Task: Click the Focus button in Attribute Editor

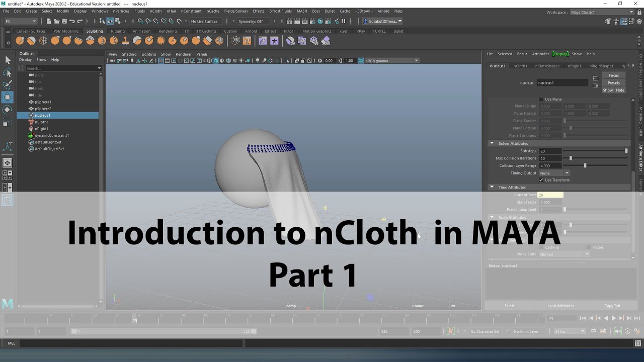Action: [614, 75]
